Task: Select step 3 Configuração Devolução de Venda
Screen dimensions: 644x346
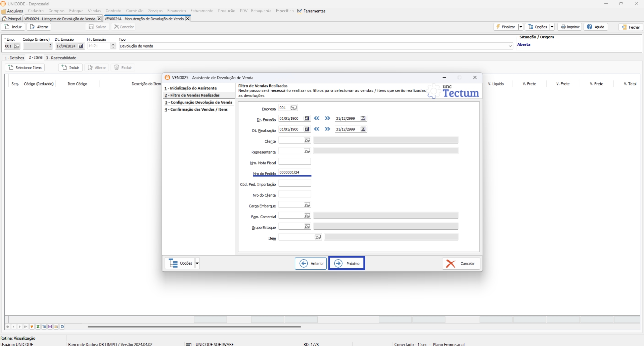Action: (198, 102)
